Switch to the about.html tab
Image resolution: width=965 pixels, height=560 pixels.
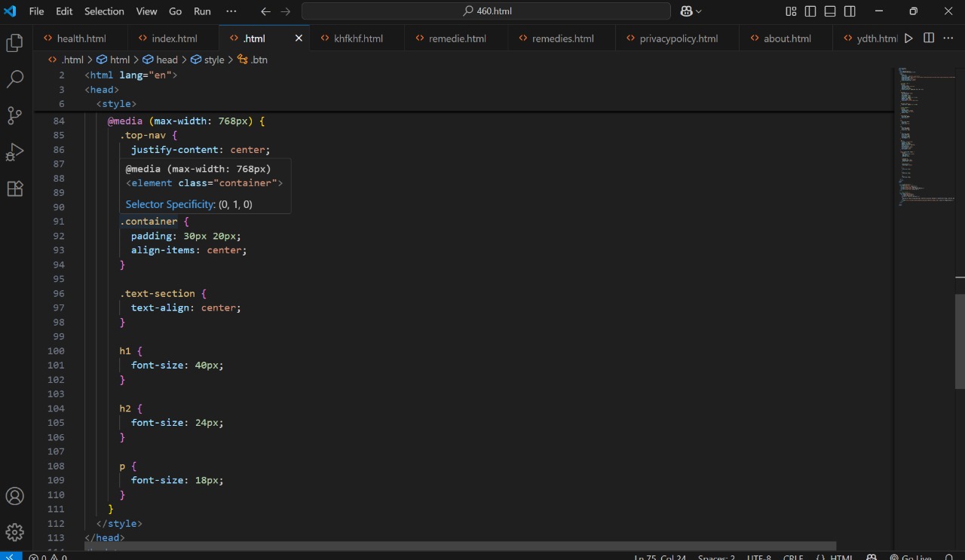[786, 38]
